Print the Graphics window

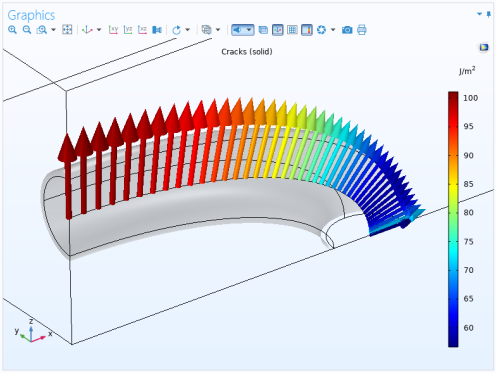(x=362, y=30)
